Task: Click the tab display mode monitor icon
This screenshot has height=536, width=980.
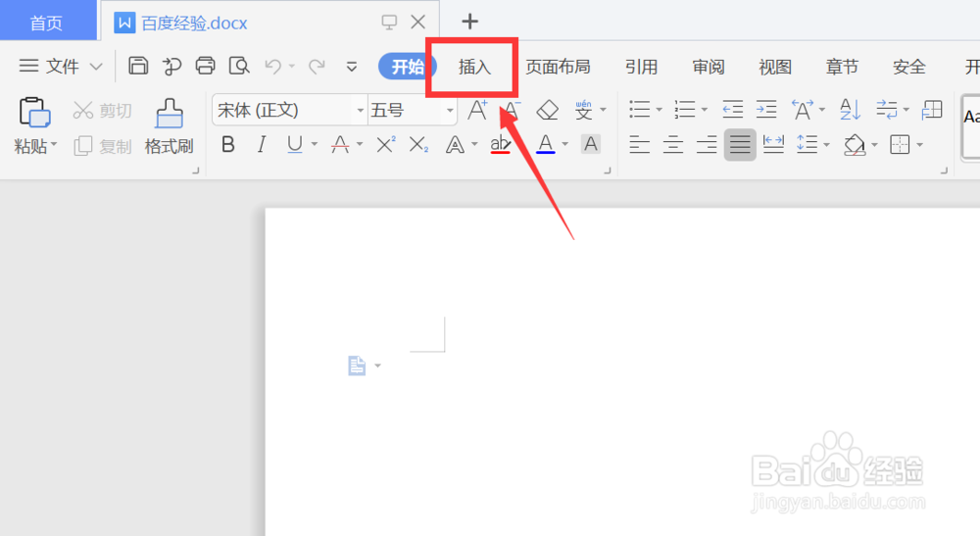Action: 389,23
